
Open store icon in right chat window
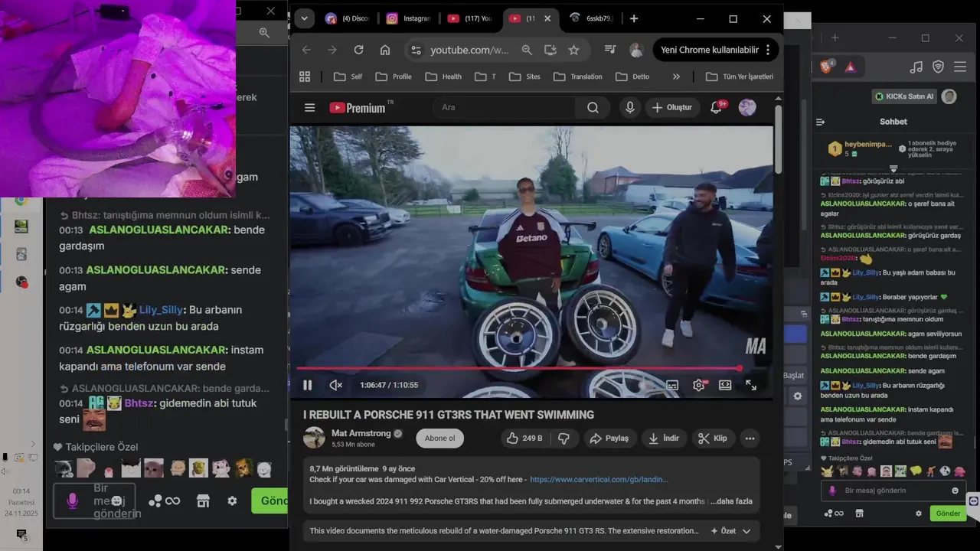click(x=859, y=514)
